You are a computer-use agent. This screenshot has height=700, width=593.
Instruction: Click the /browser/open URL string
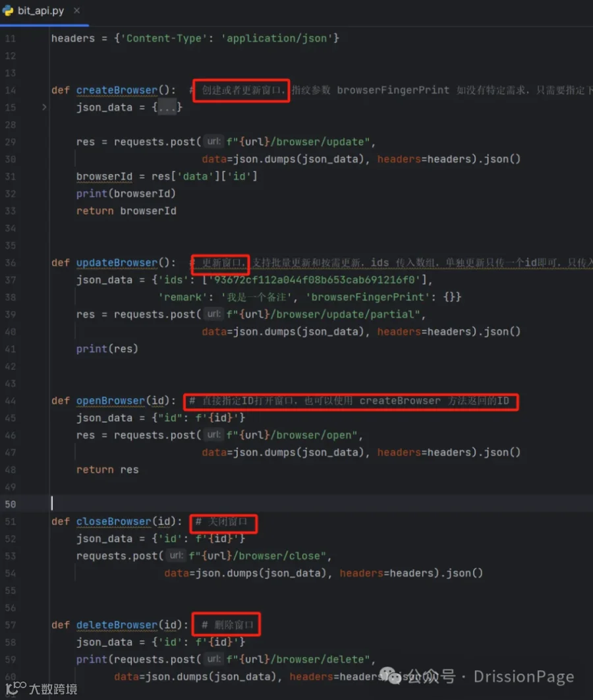[x=314, y=435]
